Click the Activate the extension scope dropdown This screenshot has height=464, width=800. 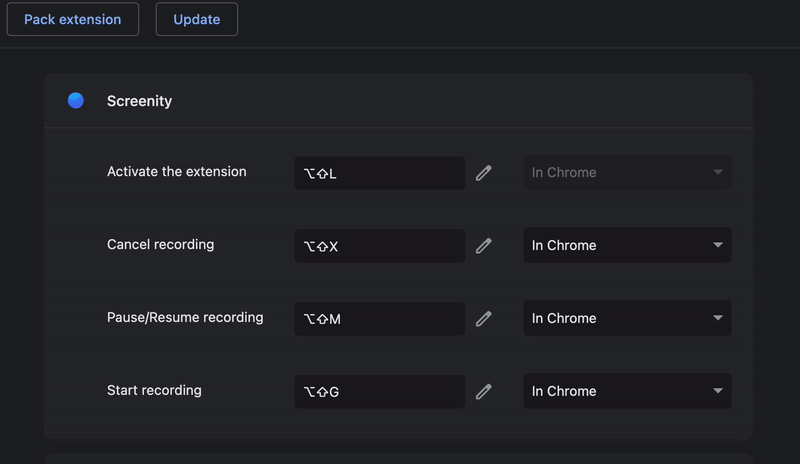[x=627, y=172]
